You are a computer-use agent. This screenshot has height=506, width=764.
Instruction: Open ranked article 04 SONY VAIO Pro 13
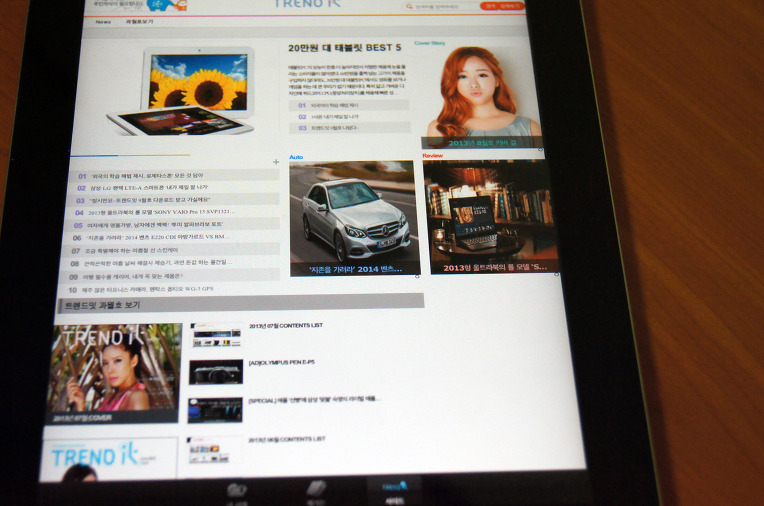click(x=172, y=212)
